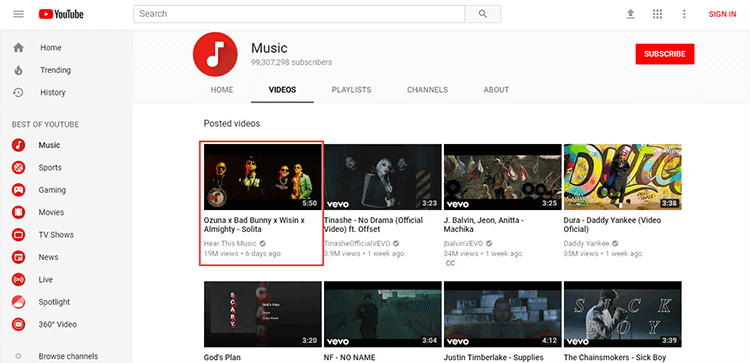Open the Hear This Music channel link

coord(230,243)
